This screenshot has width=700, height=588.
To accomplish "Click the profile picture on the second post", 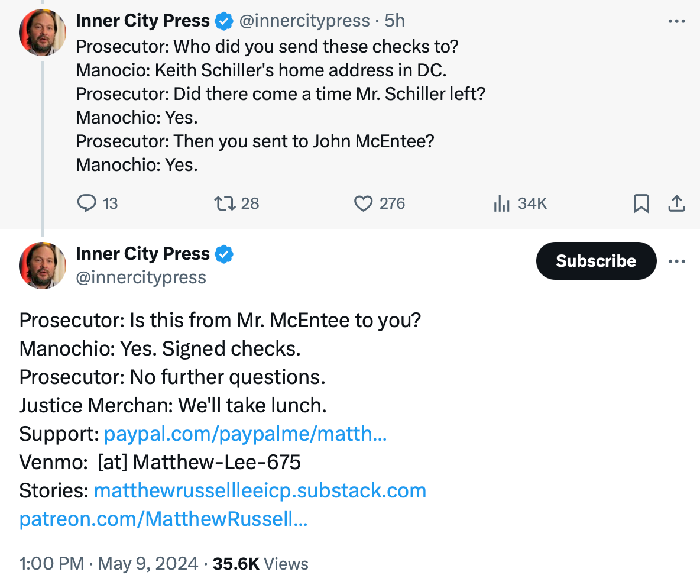I will (x=42, y=266).
